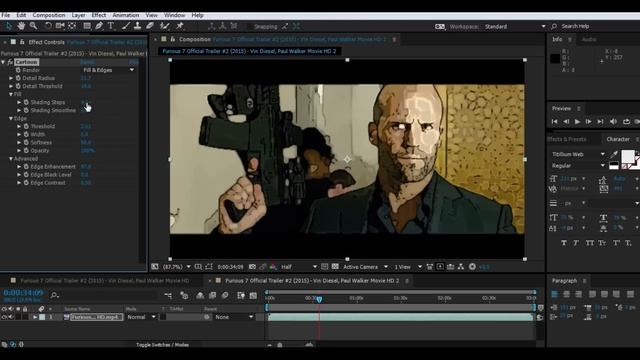Jump to first frame in Preview
The width and height of the screenshot is (640, 360).
[x=554, y=122]
